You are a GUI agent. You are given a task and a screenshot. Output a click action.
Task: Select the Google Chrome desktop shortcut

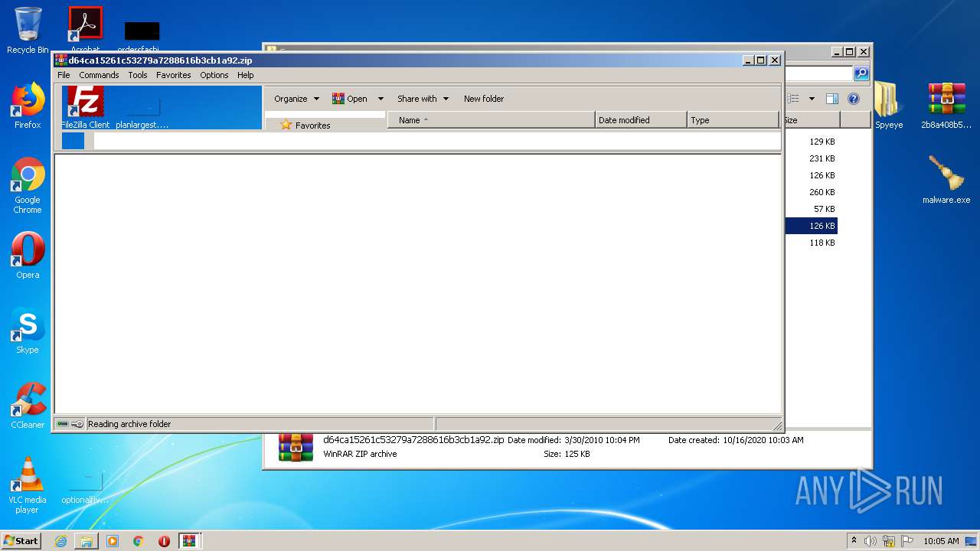(28, 186)
